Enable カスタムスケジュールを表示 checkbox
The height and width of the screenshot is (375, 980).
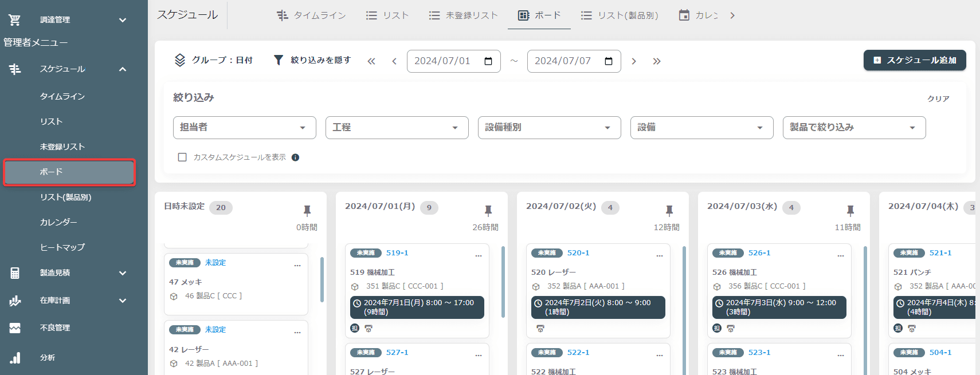point(182,157)
